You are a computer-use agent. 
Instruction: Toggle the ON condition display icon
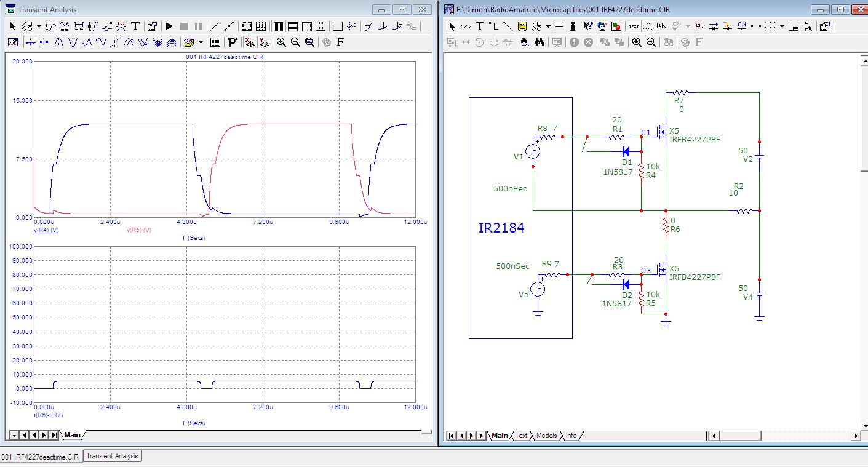tap(742, 26)
